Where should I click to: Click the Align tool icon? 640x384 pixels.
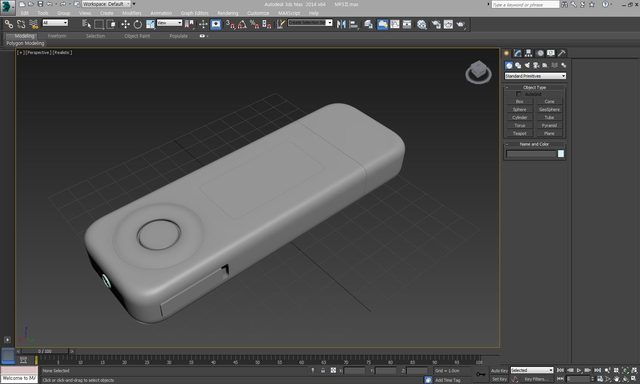[354, 24]
